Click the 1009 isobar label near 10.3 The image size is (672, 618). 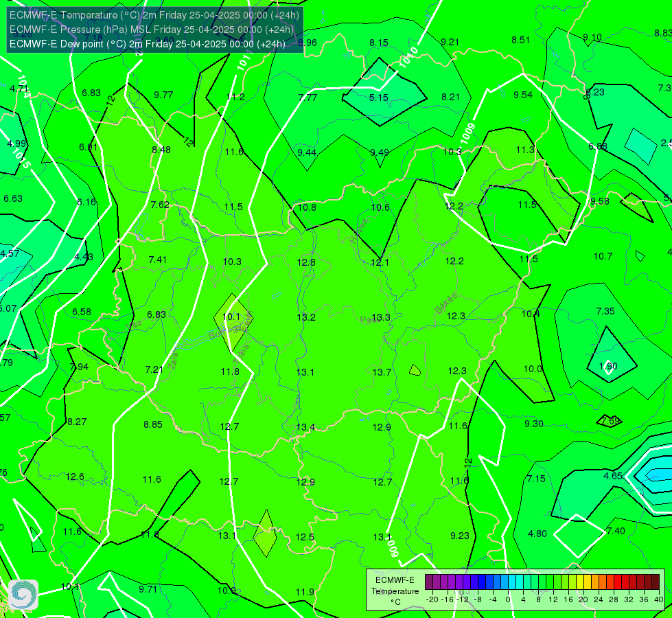point(468,133)
